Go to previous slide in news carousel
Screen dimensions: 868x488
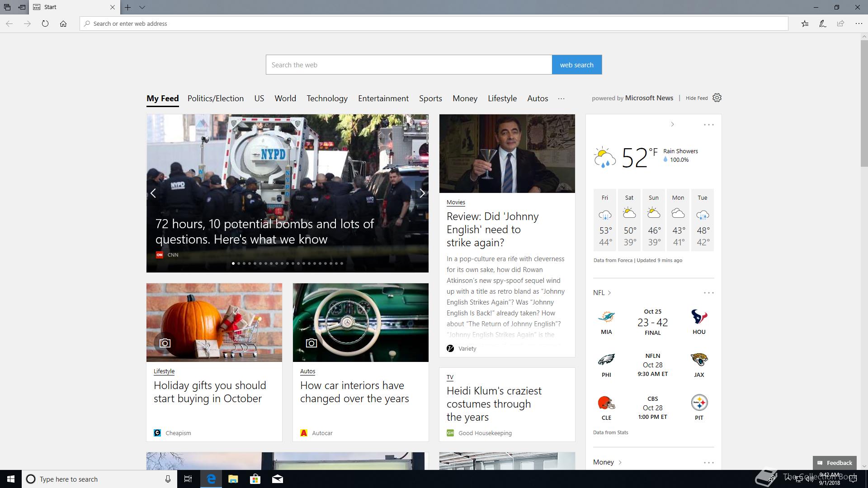pyautogui.click(x=153, y=193)
